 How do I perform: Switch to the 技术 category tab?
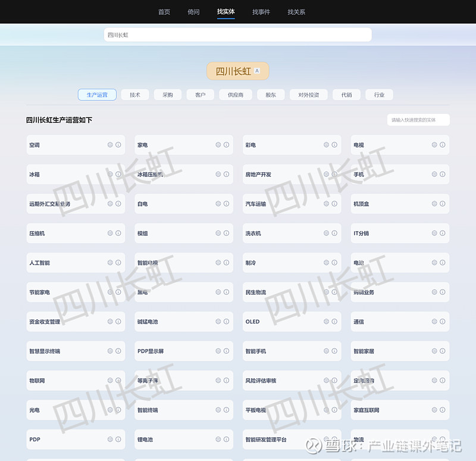[135, 95]
